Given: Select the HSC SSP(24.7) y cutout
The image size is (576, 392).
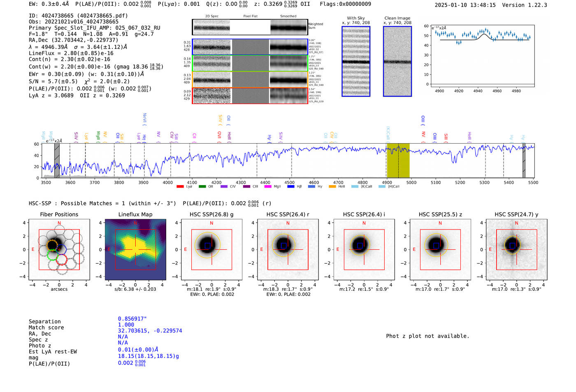Looking at the screenshot, I should pos(516,250).
